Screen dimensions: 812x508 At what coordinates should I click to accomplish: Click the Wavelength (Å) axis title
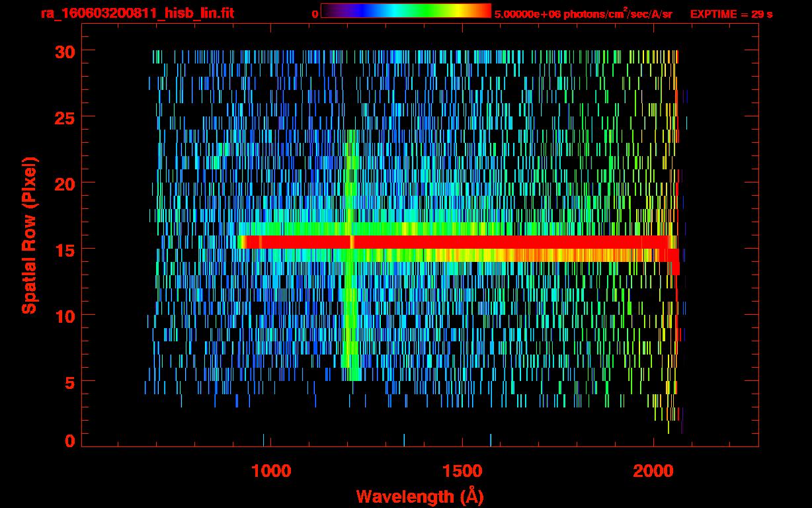tap(415, 495)
